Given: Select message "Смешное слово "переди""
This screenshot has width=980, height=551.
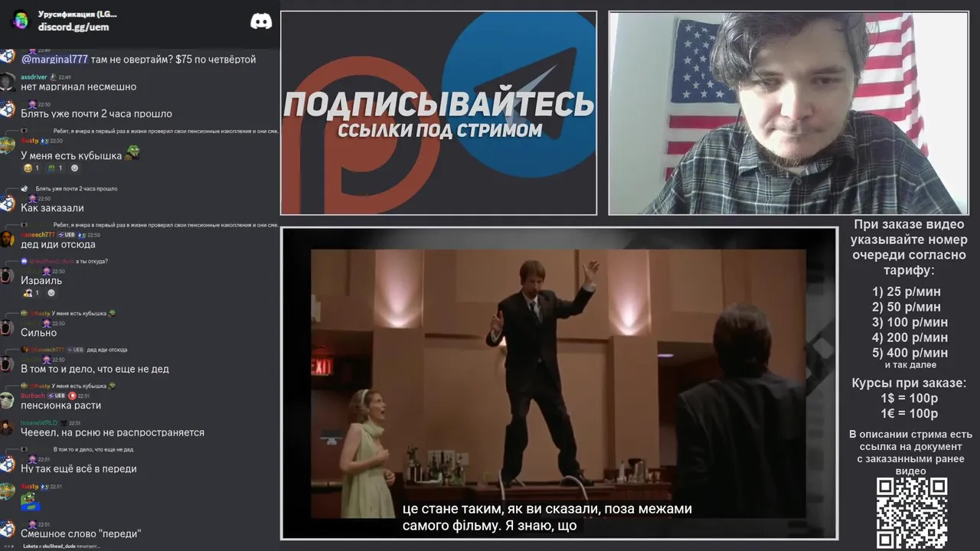Looking at the screenshot, I should [81, 533].
